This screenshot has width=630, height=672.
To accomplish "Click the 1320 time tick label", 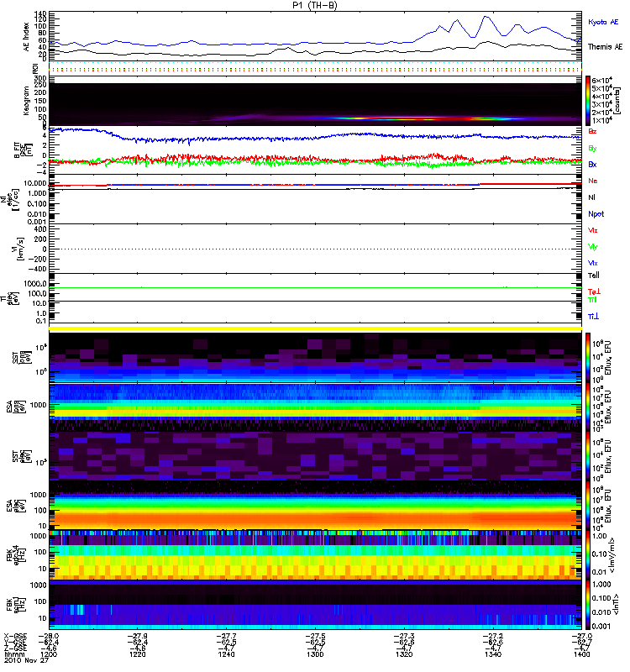I will 404,654.
